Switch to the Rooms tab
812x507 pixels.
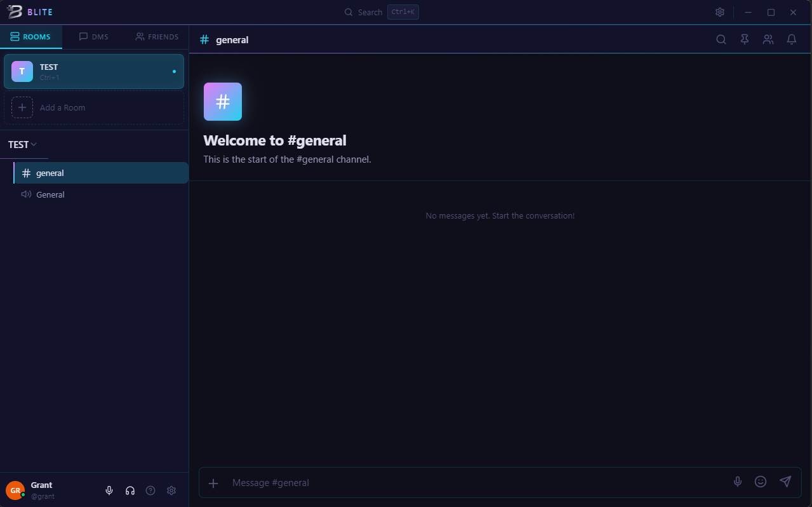tap(30, 37)
